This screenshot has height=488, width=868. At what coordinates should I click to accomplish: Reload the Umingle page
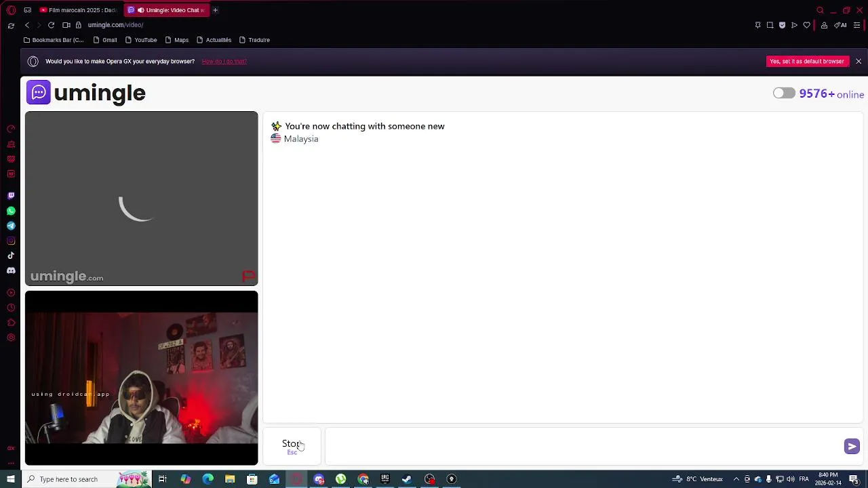tap(51, 25)
